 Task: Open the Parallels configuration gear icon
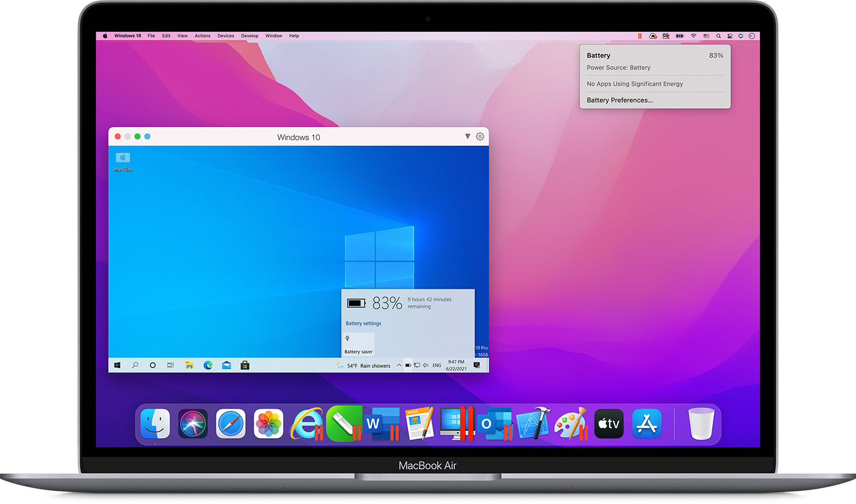click(x=480, y=136)
